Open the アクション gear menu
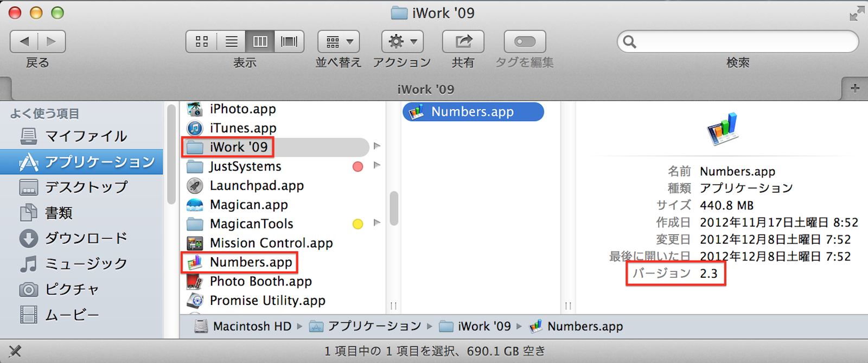 click(x=403, y=41)
